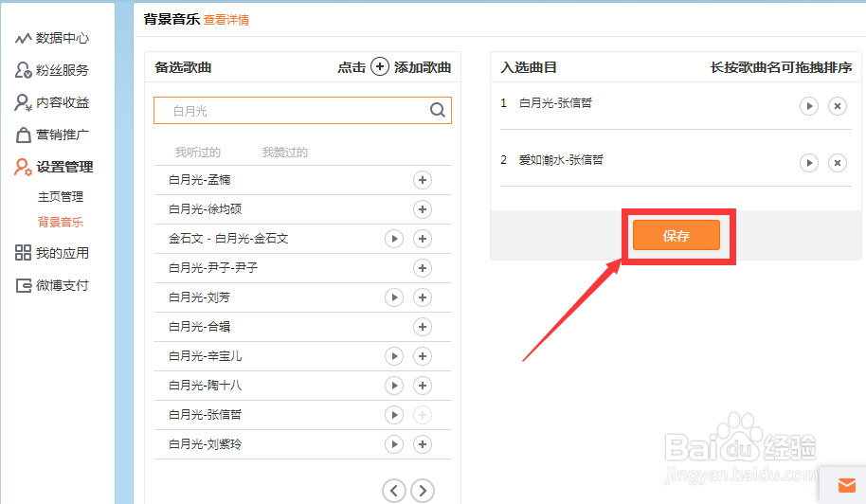
Task: Play 白月光-张信哲 in selected list
Action: [808, 105]
